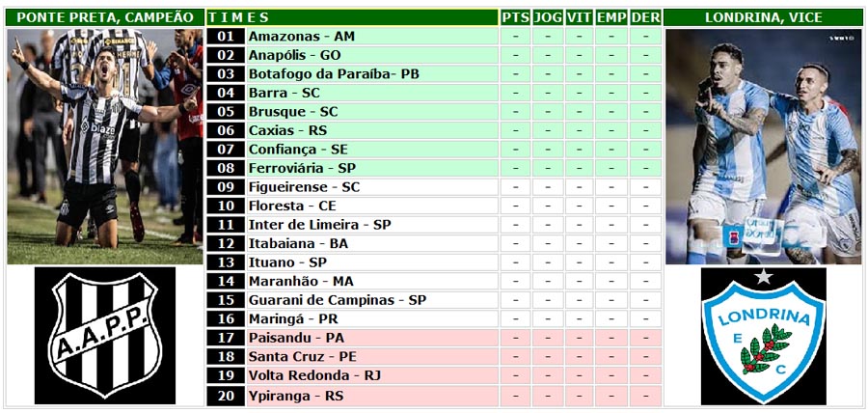The width and height of the screenshot is (868, 413).
Task: Select the DER column header
Action: (645, 17)
